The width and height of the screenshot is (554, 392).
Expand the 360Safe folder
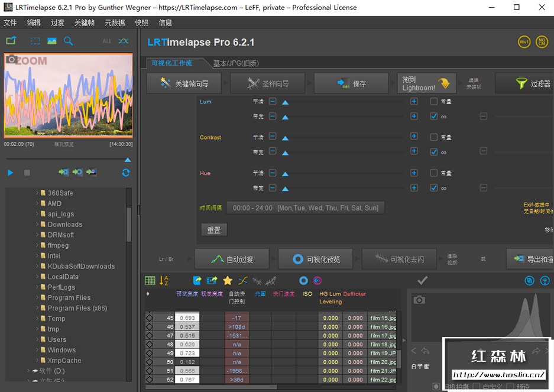37,193
